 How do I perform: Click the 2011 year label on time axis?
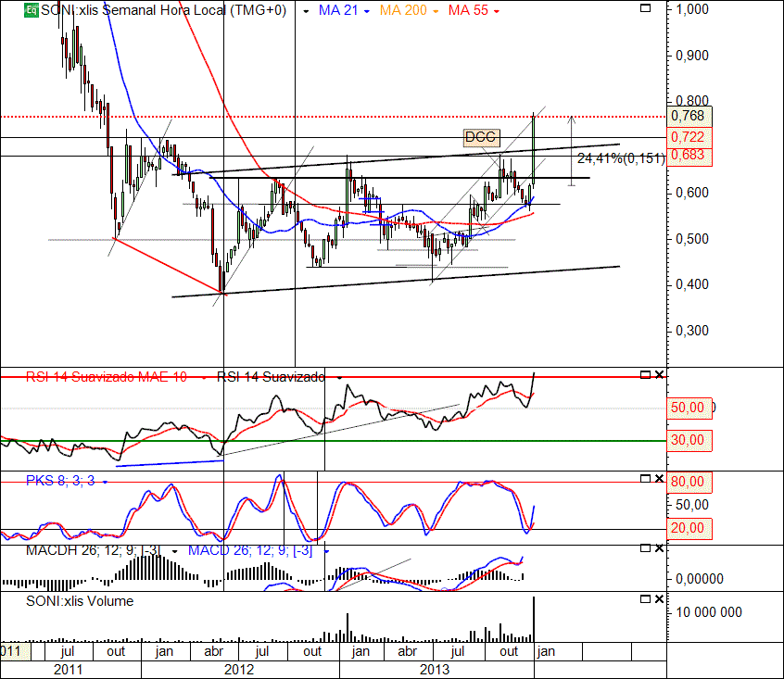pyautogui.click(x=68, y=670)
